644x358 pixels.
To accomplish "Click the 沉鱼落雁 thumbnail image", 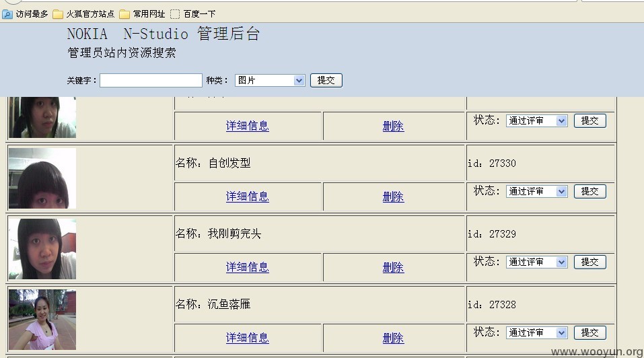I will click(42, 320).
